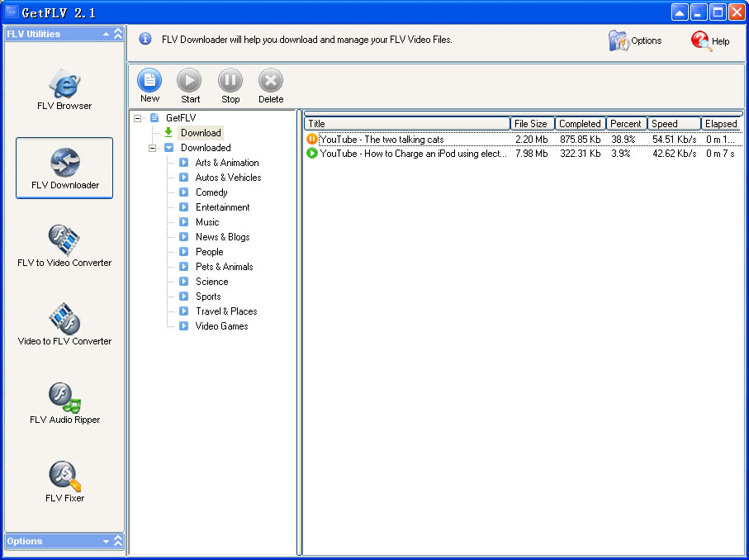749x560 pixels.
Task: Sort by File Size column
Action: click(532, 124)
